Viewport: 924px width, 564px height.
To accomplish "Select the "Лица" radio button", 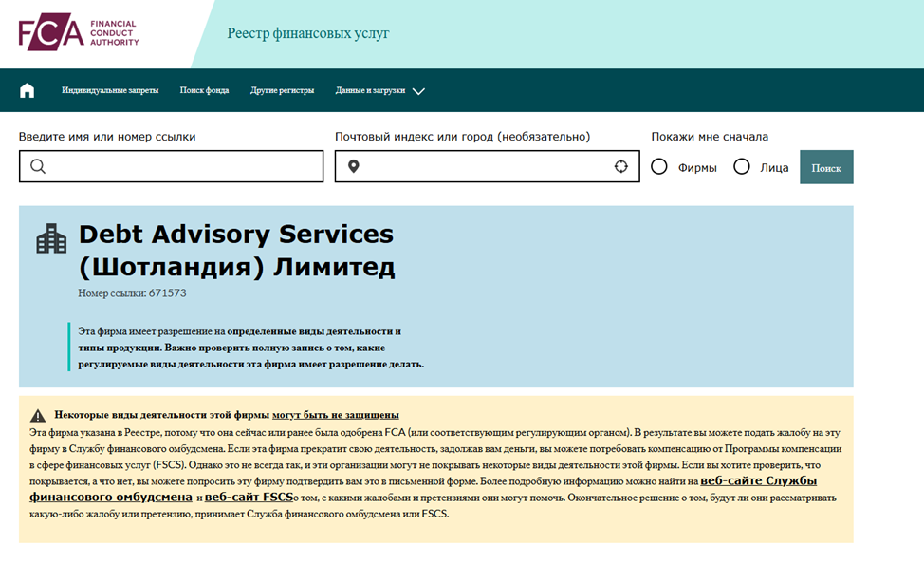I will click(741, 167).
